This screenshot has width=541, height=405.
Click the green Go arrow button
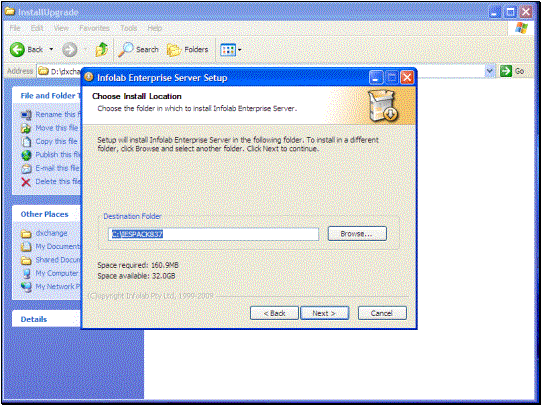coord(506,71)
